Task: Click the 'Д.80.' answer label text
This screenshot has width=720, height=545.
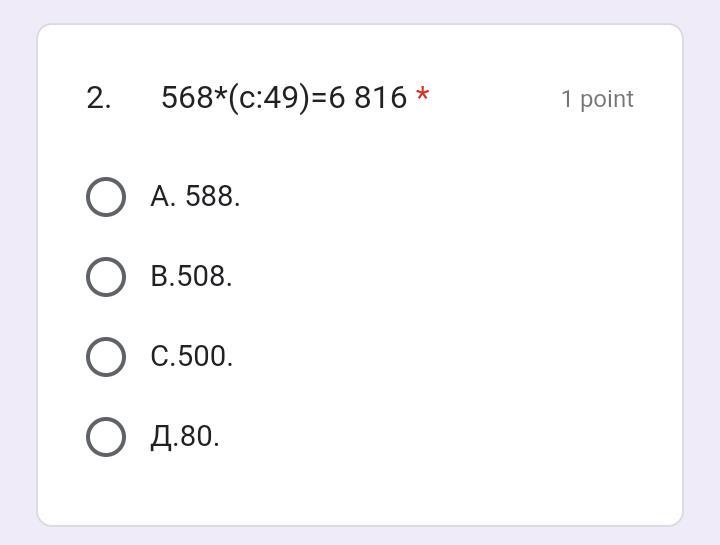Action: (x=185, y=437)
